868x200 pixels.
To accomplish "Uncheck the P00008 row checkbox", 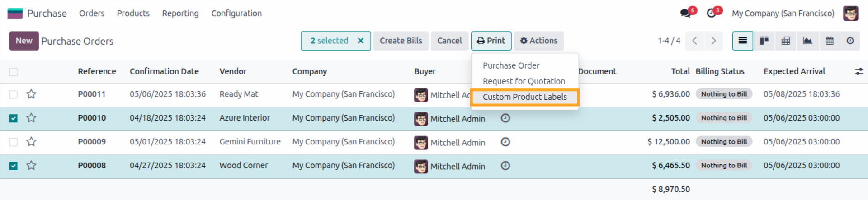I will [14, 166].
